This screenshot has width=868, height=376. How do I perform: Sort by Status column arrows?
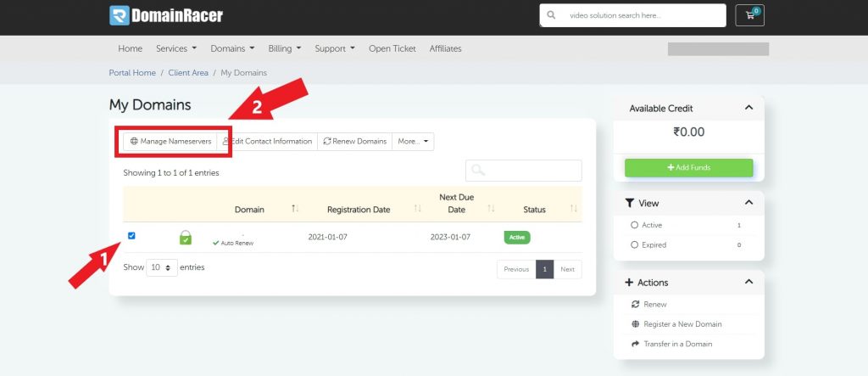(x=574, y=209)
